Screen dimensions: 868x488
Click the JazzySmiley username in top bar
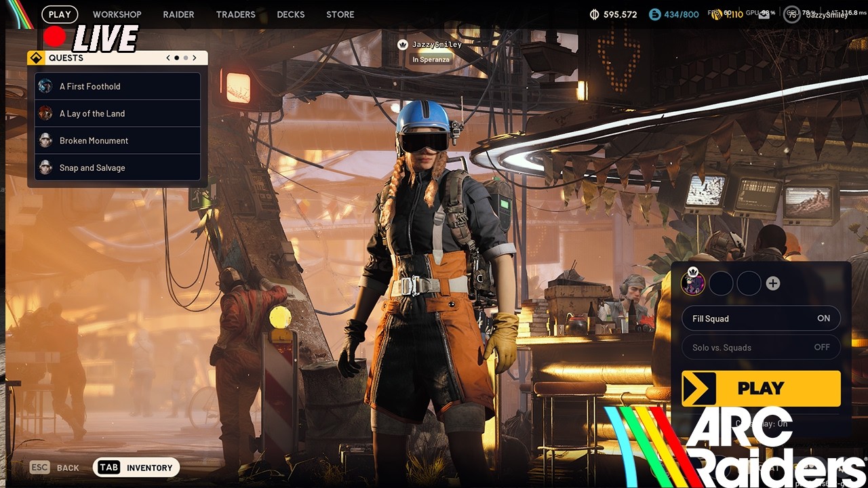pyautogui.click(x=827, y=15)
